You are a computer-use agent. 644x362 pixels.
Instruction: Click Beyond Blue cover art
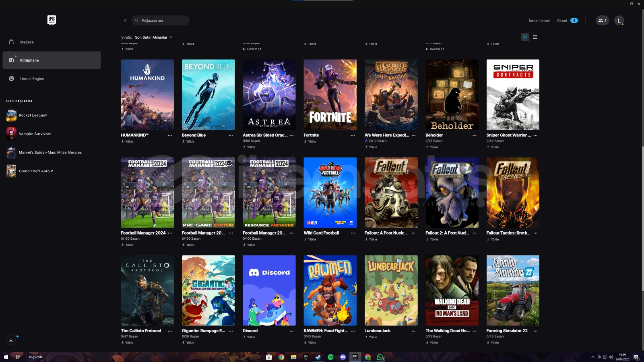point(208,95)
